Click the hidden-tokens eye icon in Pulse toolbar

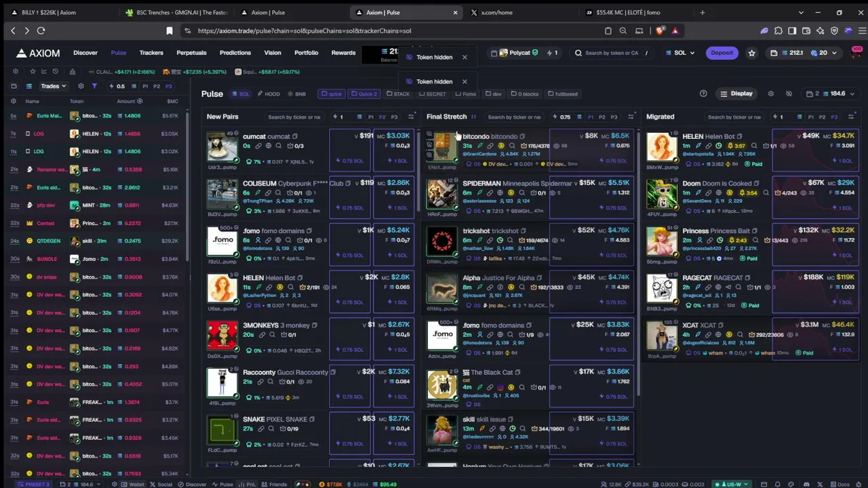pyautogui.click(x=789, y=94)
